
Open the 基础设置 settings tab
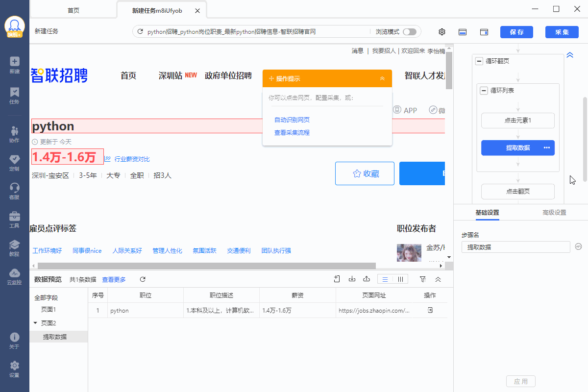click(487, 213)
